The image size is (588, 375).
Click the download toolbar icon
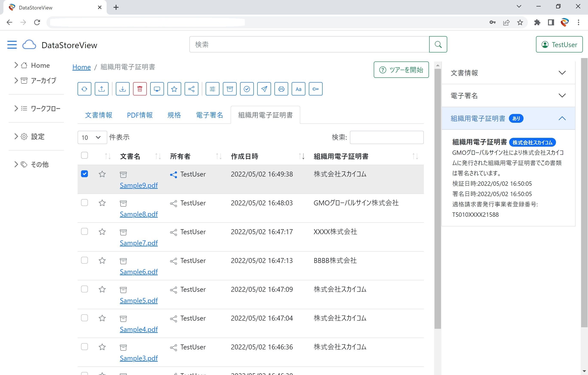tap(122, 89)
